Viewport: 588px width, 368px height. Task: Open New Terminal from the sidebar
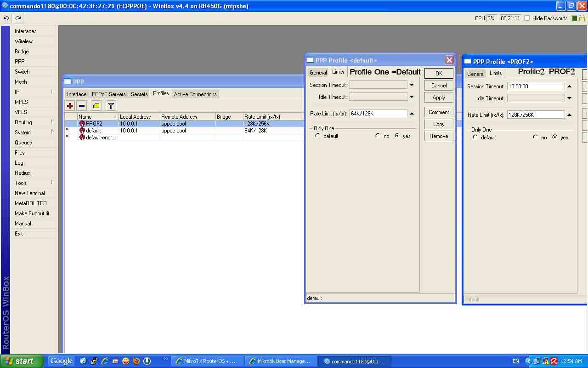30,193
